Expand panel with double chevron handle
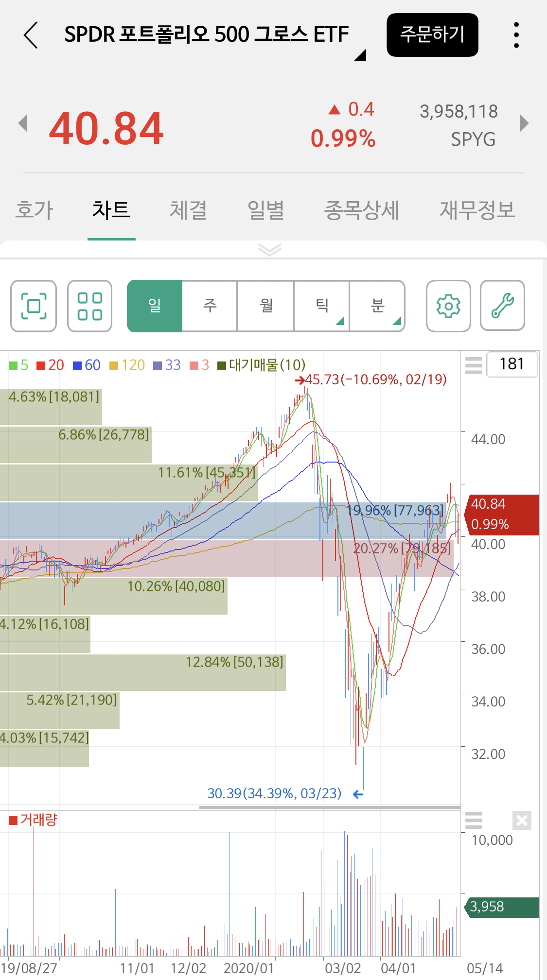547x980 pixels. 270,250
